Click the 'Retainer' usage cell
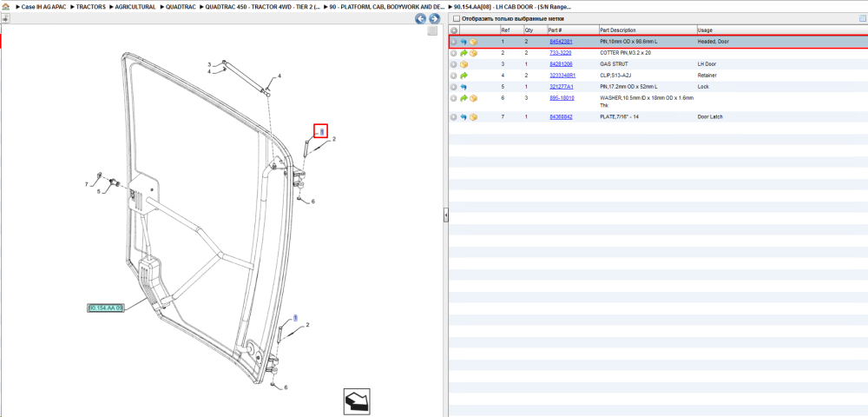 707,76
